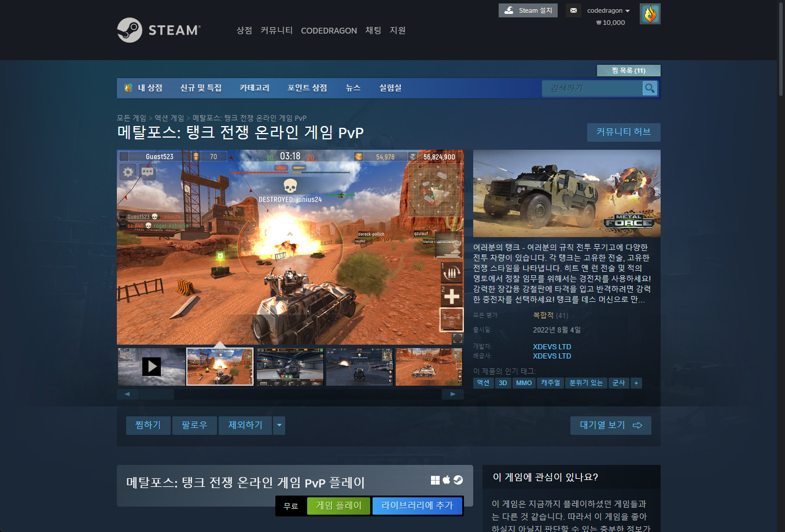Click the 복합적 (41) review summary
Screen dimensions: 785x532
click(x=551, y=316)
